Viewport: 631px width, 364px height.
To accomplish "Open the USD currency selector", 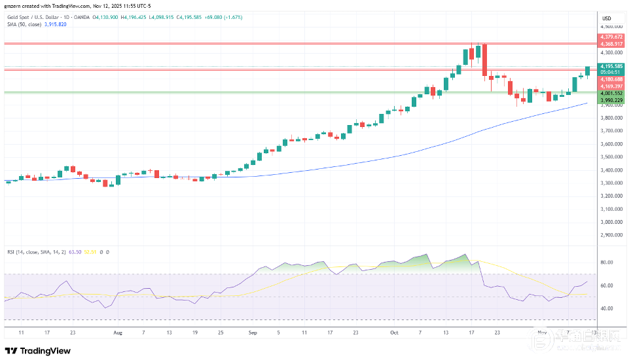I will pyautogui.click(x=606, y=18).
